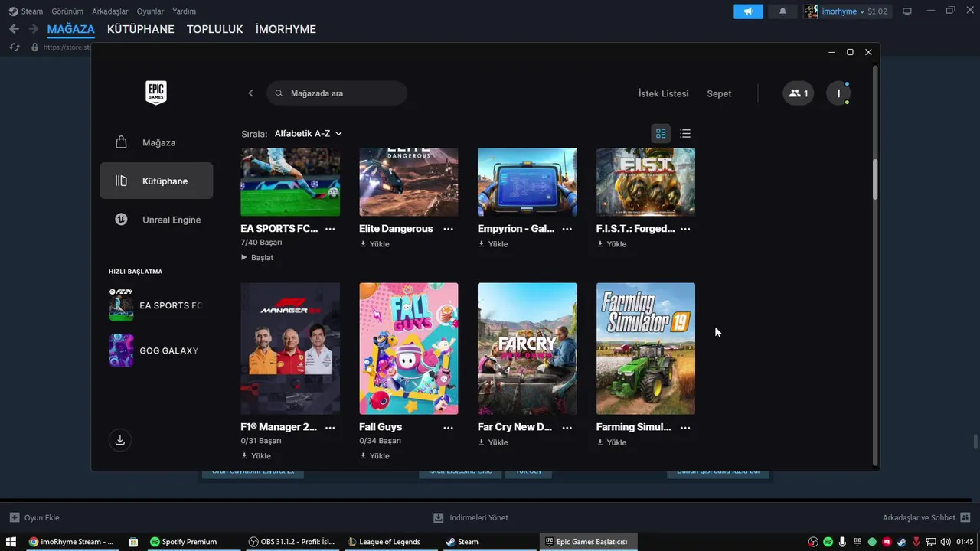Open the Elite Dangerous three-dot menu

click(x=449, y=229)
